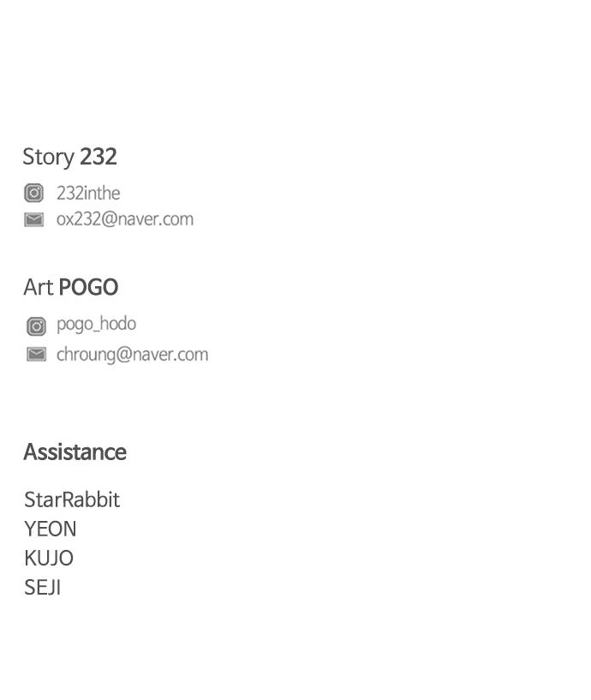Select StarRabbit in the assistance list
Viewport: 591px width, 700px height.
(x=72, y=500)
